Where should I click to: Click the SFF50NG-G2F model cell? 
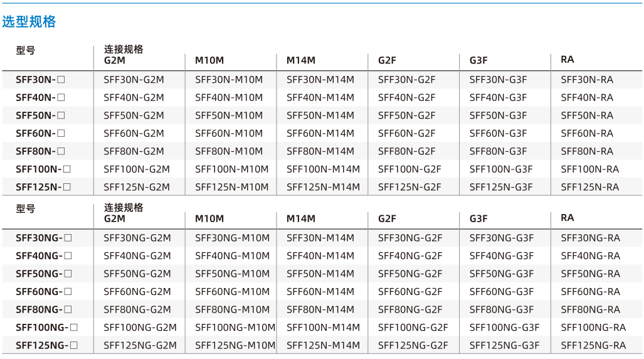410,274
